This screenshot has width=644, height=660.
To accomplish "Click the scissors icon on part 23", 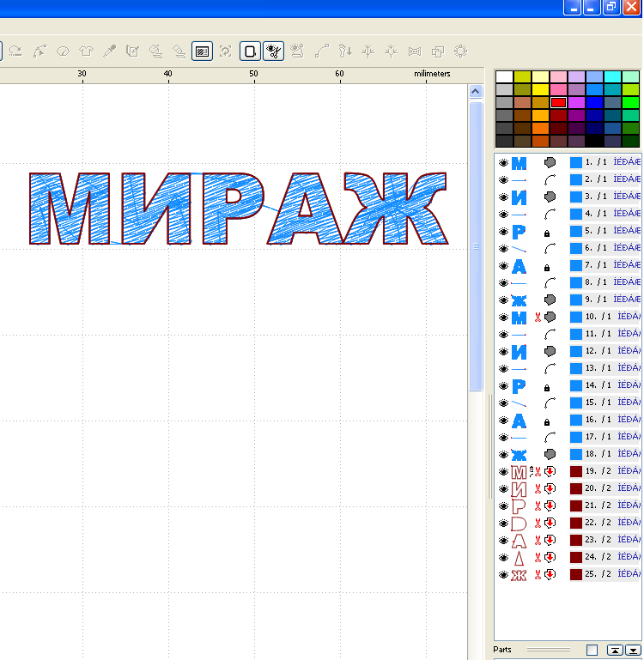I will pyautogui.click(x=538, y=541).
